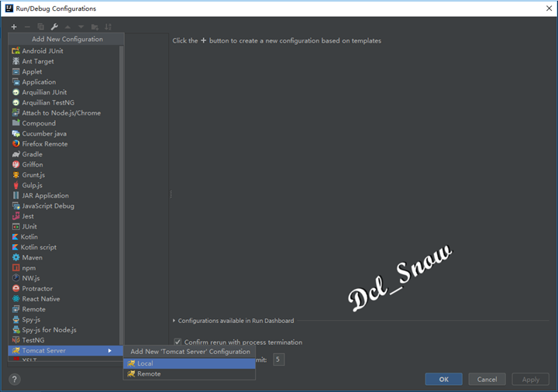
Task: Click the Move Down arrow icon
Action: tap(81, 26)
